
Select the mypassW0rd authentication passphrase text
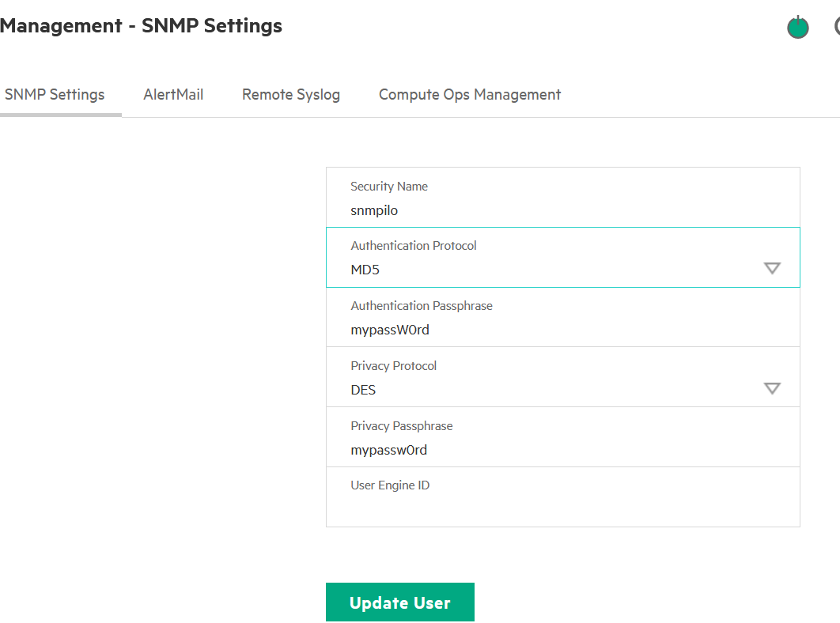pos(390,329)
